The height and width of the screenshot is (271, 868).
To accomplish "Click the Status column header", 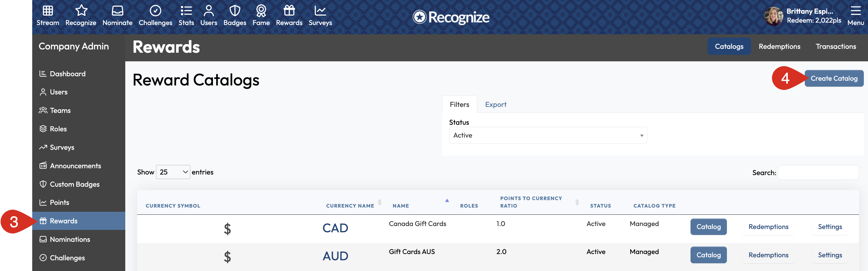I will pos(600,206).
